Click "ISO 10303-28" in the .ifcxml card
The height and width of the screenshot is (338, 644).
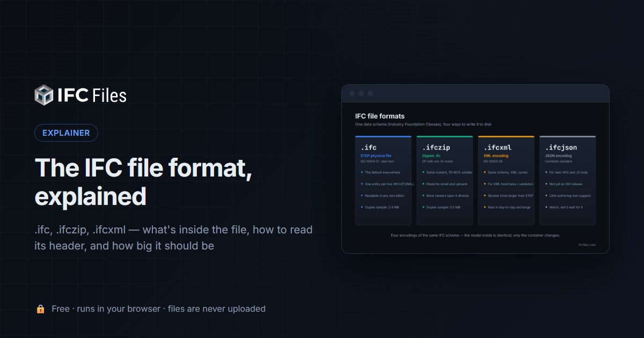click(493, 161)
